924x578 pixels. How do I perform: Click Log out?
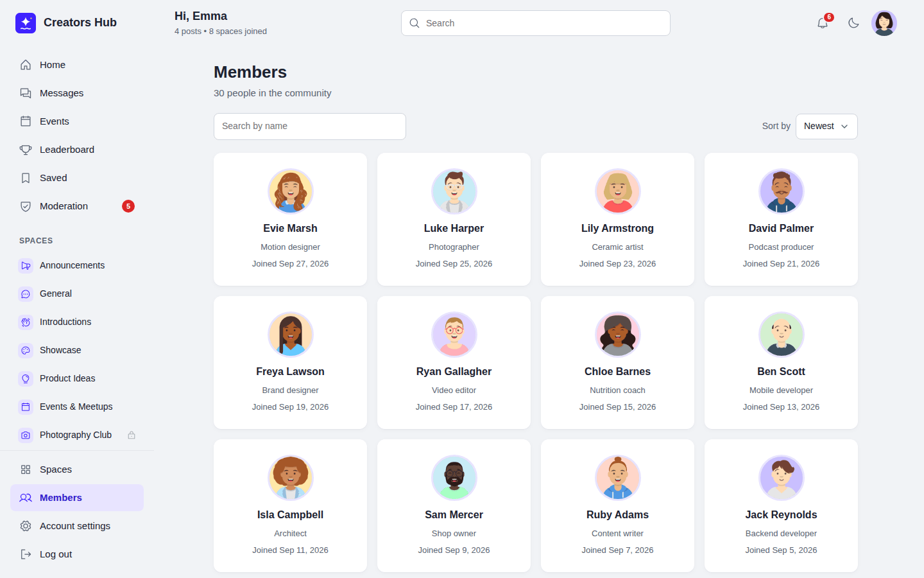click(77, 554)
